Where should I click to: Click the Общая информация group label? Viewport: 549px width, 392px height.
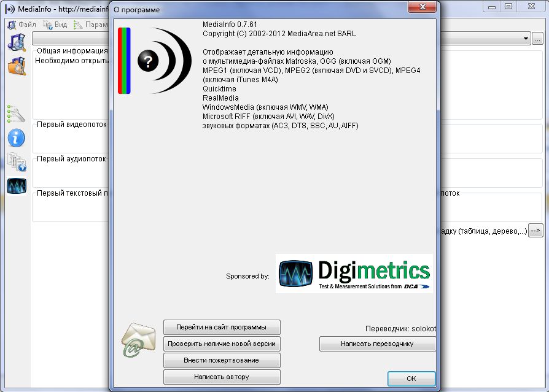[x=72, y=51]
